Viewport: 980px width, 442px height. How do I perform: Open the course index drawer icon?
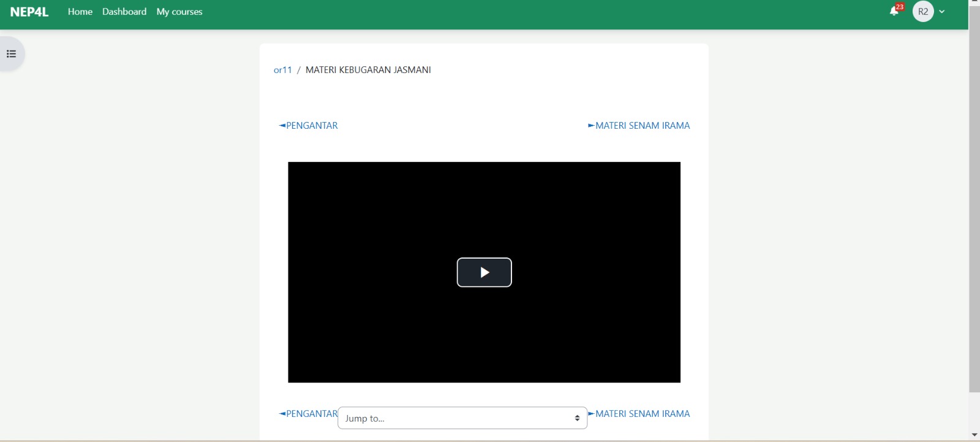tap(11, 54)
